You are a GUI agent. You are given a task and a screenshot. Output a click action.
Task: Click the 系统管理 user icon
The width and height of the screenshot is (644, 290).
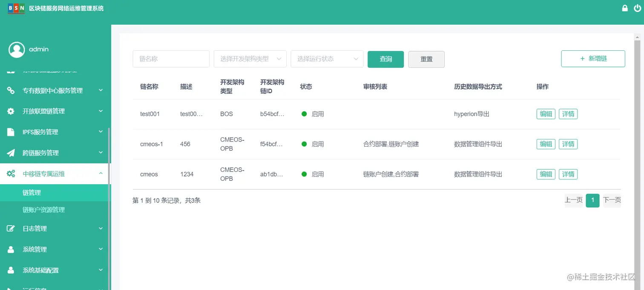pyautogui.click(x=11, y=249)
